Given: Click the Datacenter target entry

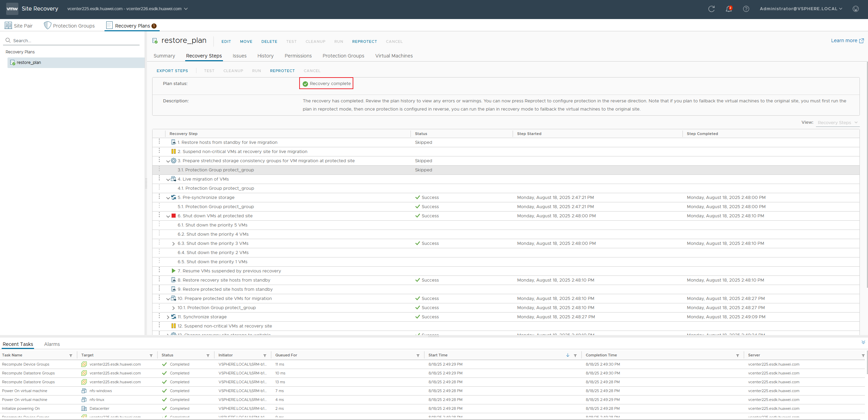Looking at the screenshot, I should [99, 409].
